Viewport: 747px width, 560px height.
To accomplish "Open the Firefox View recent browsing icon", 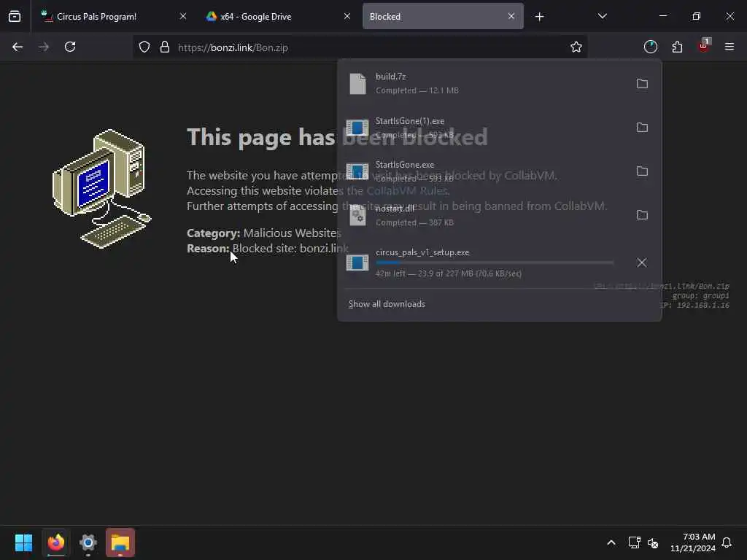I will (15, 17).
